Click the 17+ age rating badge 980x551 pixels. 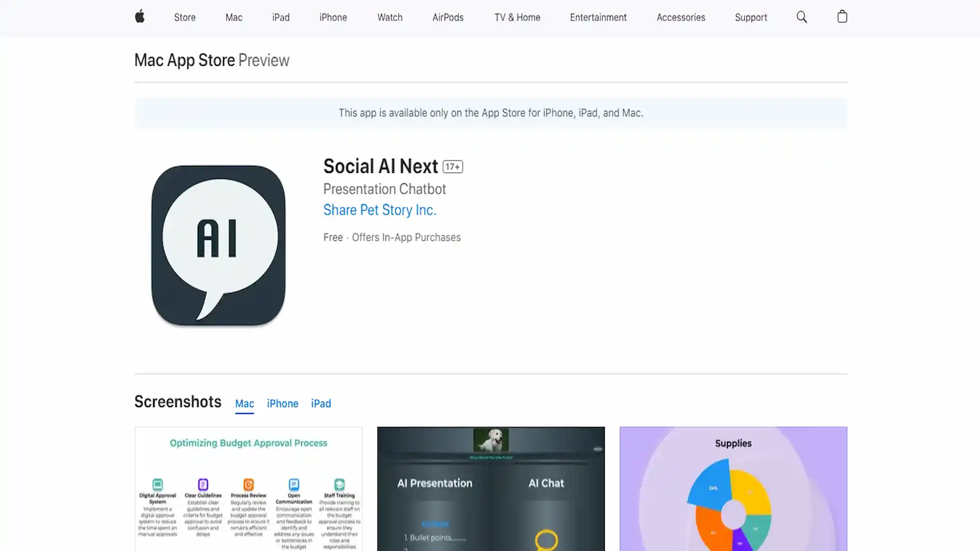click(x=453, y=167)
